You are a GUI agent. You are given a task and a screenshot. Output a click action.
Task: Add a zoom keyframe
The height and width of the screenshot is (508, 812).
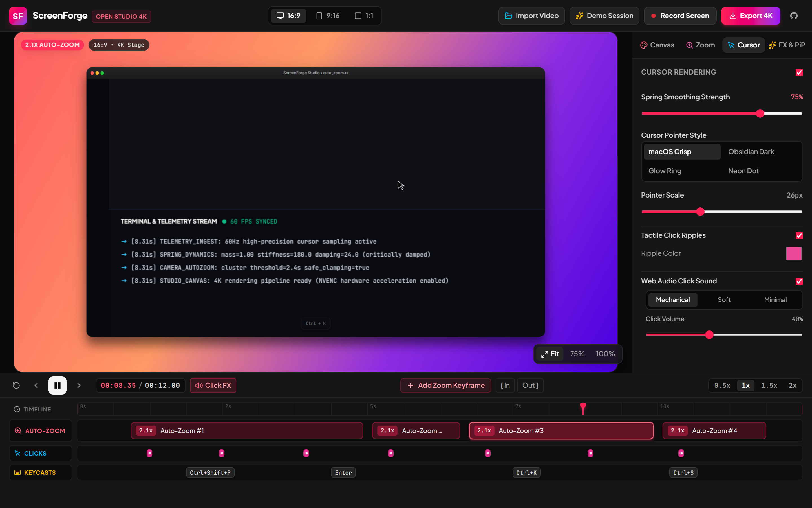[x=445, y=385]
